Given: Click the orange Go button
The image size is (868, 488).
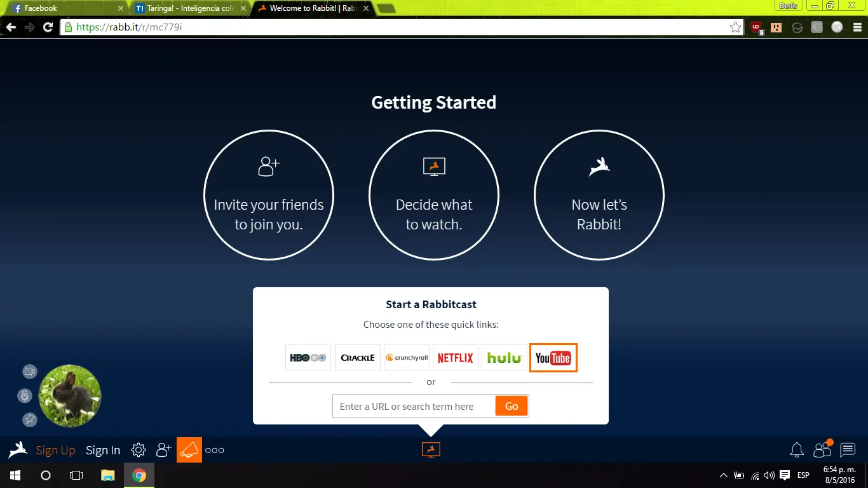Looking at the screenshot, I should tap(512, 406).
